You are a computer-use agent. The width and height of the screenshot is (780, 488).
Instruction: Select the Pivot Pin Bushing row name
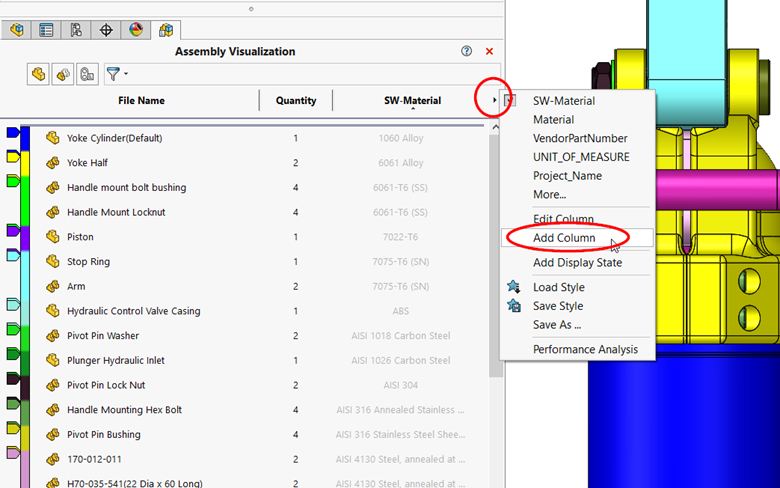[103, 435]
